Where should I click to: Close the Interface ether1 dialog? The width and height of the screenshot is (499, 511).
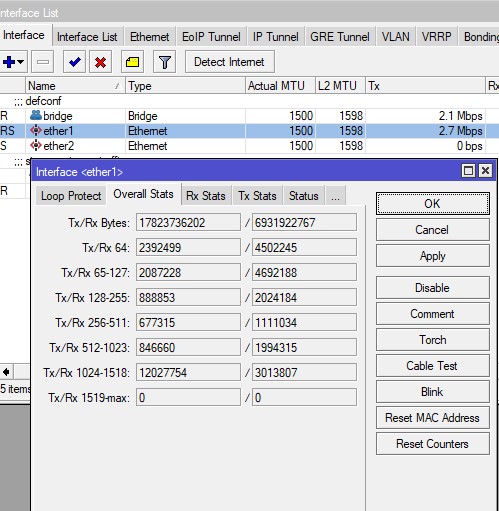pos(485,171)
